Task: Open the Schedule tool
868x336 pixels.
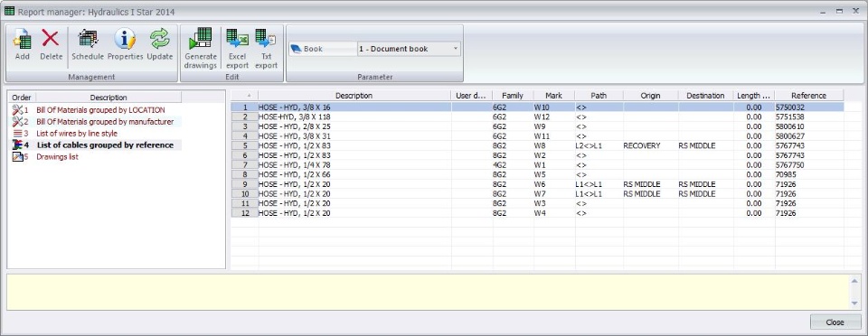Action: coord(88,45)
